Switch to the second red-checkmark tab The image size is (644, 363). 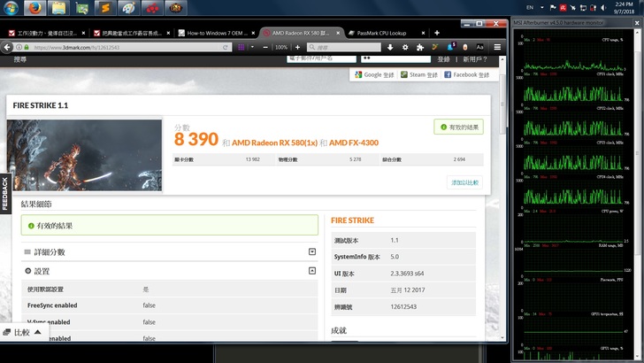point(132,33)
